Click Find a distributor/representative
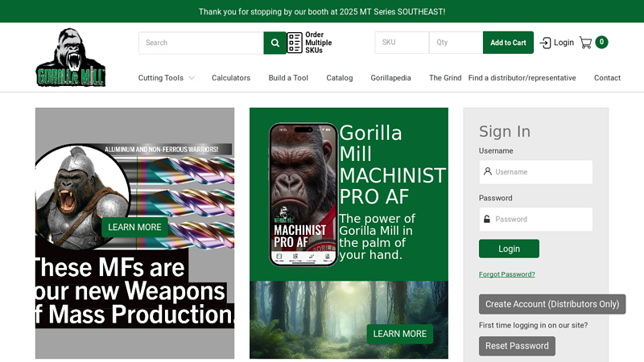The width and height of the screenshot is (644, 362). (x=522, y=78)
